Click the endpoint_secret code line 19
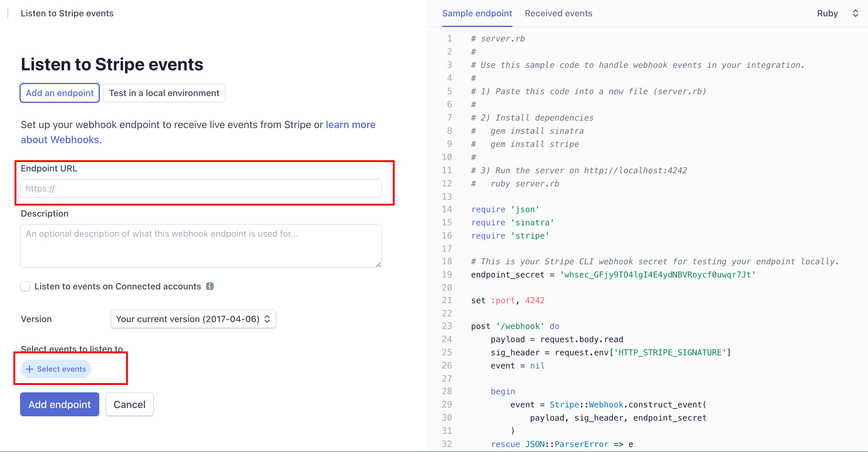This screenshot has height=452, width=868. tap(613, 275)
